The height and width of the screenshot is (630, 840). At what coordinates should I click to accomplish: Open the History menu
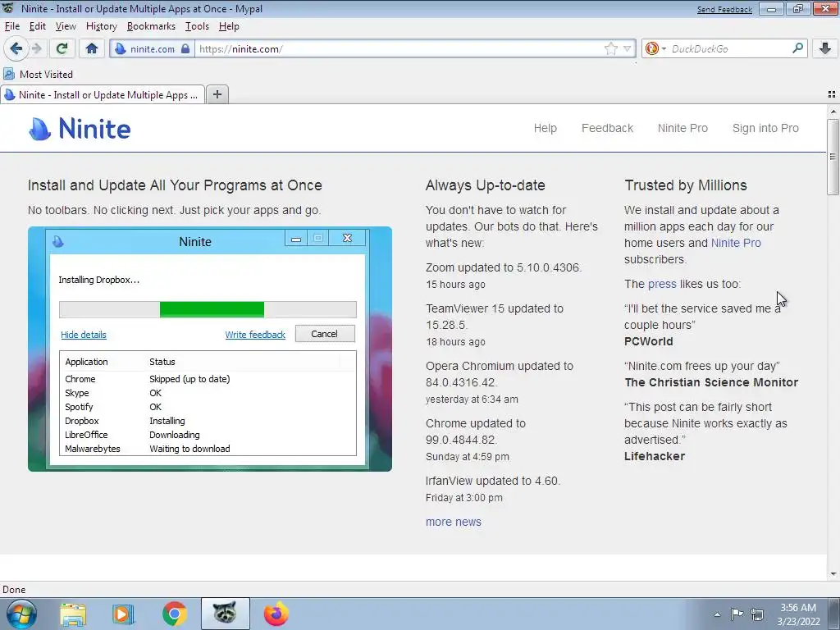coord(101,26)
